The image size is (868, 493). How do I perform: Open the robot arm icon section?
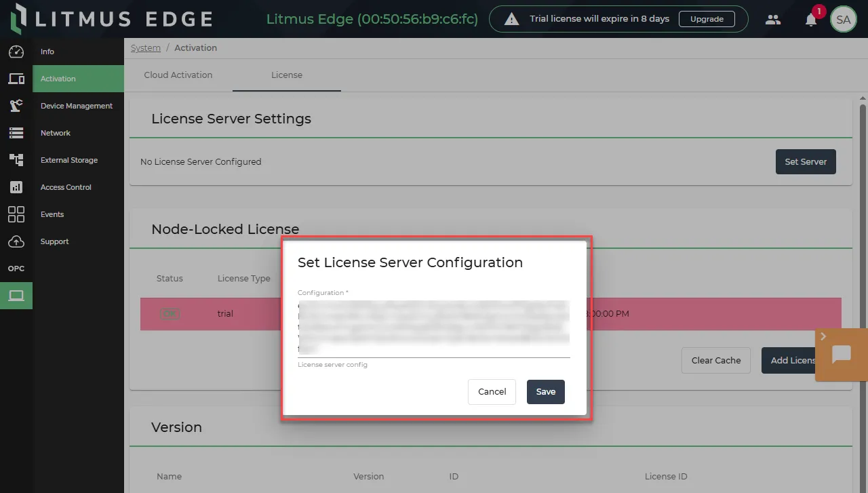click(x=16, y=106)
